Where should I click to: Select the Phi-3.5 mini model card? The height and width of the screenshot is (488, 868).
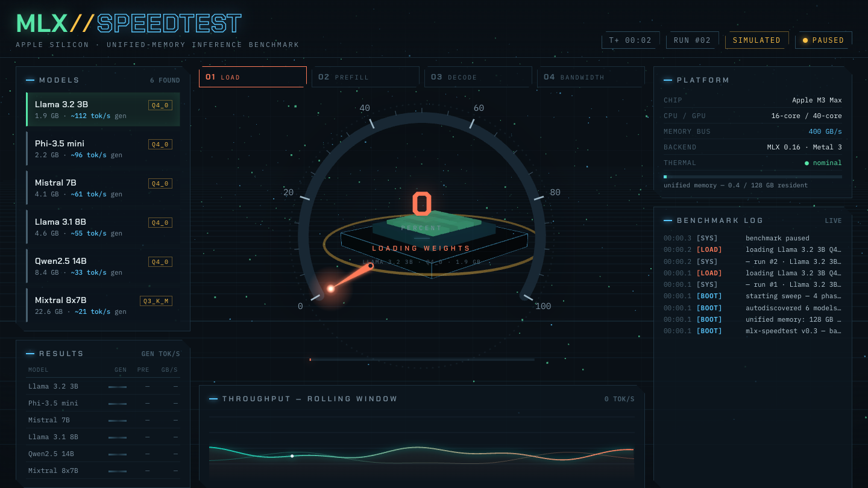[103, 148]
